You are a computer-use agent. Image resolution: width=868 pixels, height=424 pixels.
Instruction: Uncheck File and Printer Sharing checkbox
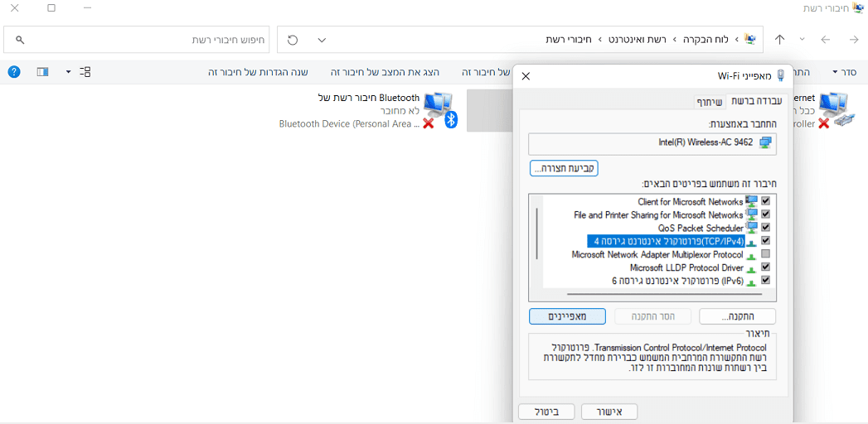click(x=766, y=214)
